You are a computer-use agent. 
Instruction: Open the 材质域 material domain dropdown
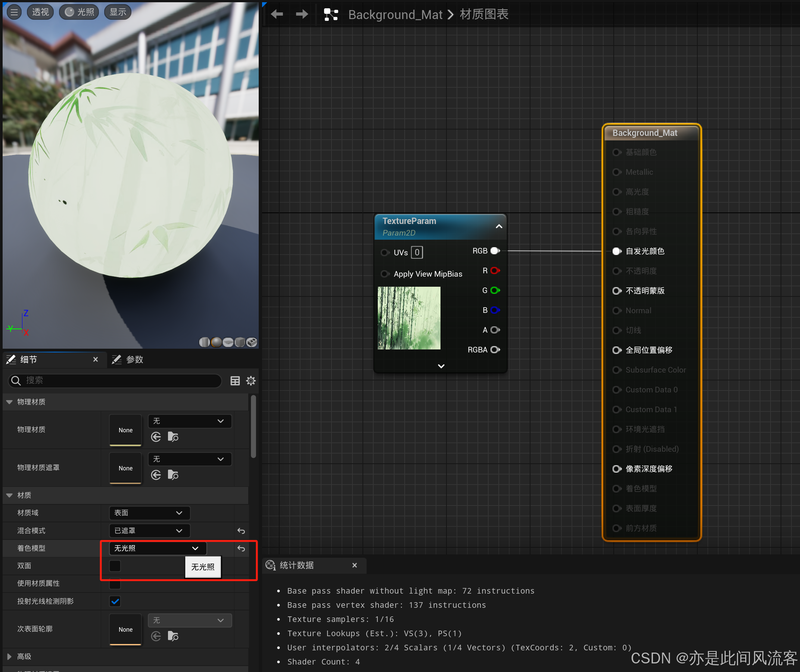(149, 513)
